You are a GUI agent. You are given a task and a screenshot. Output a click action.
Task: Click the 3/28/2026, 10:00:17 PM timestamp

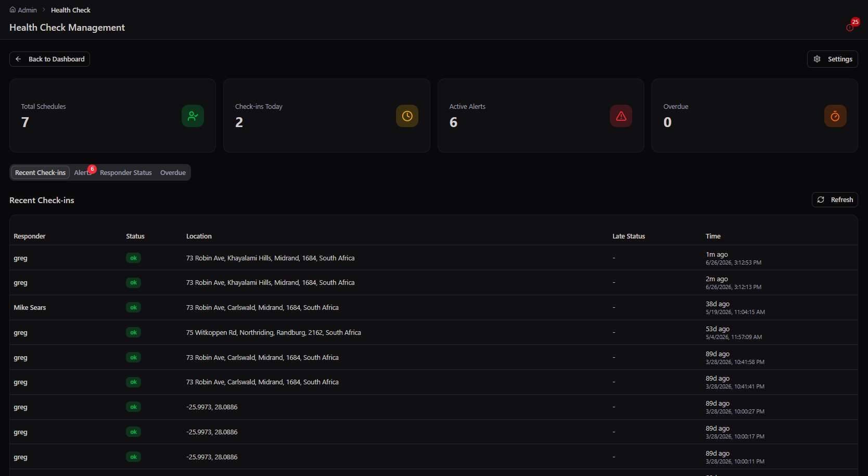[735, 436]
